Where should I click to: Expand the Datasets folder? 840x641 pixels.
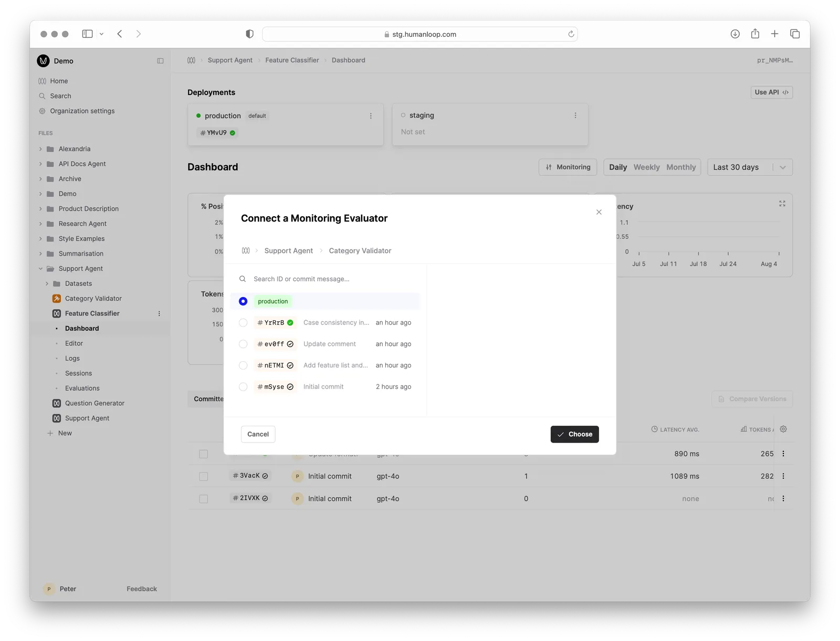coord(47,283)
